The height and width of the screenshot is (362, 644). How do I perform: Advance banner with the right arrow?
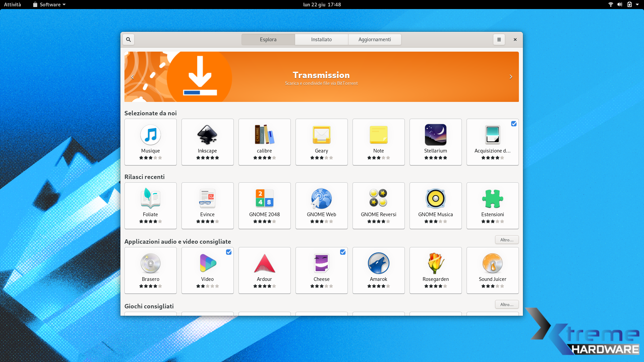click(511, 77)
